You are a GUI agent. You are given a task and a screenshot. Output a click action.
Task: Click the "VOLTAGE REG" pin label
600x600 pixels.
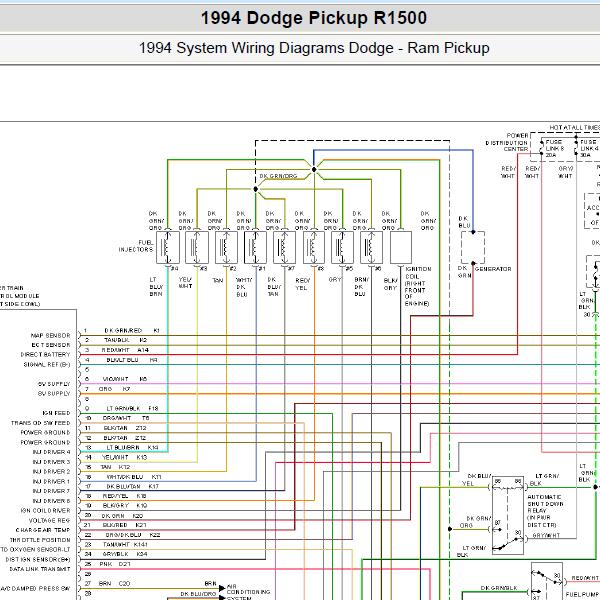point(50,520)
